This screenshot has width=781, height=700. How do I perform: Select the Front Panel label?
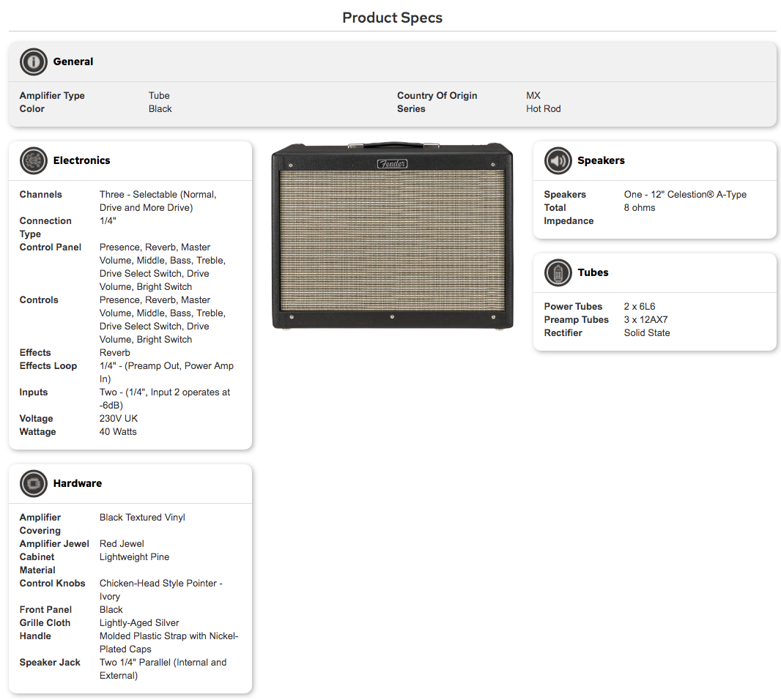point(45,610)
